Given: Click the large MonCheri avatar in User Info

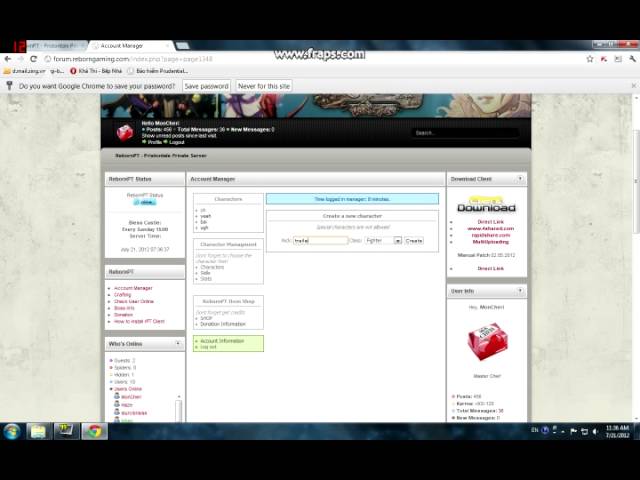Looking at the screenshot, I should coord(487,341).
